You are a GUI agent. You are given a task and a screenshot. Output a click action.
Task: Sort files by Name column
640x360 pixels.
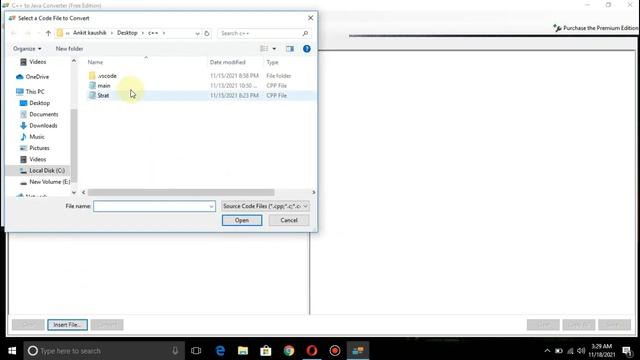95,62
